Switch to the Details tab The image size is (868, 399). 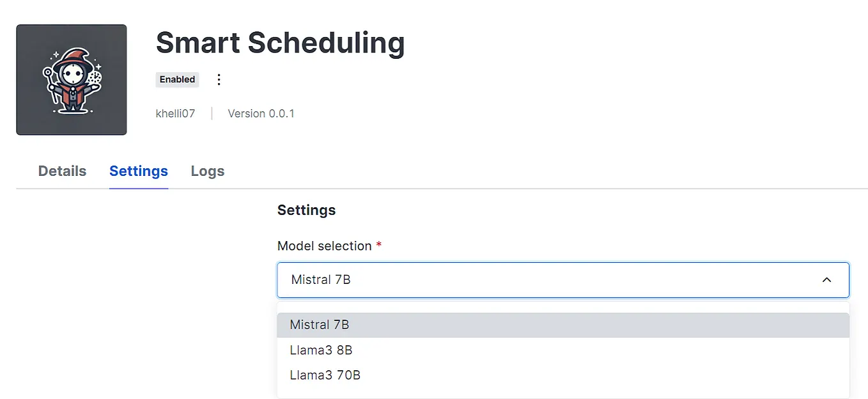coord(62,171)
